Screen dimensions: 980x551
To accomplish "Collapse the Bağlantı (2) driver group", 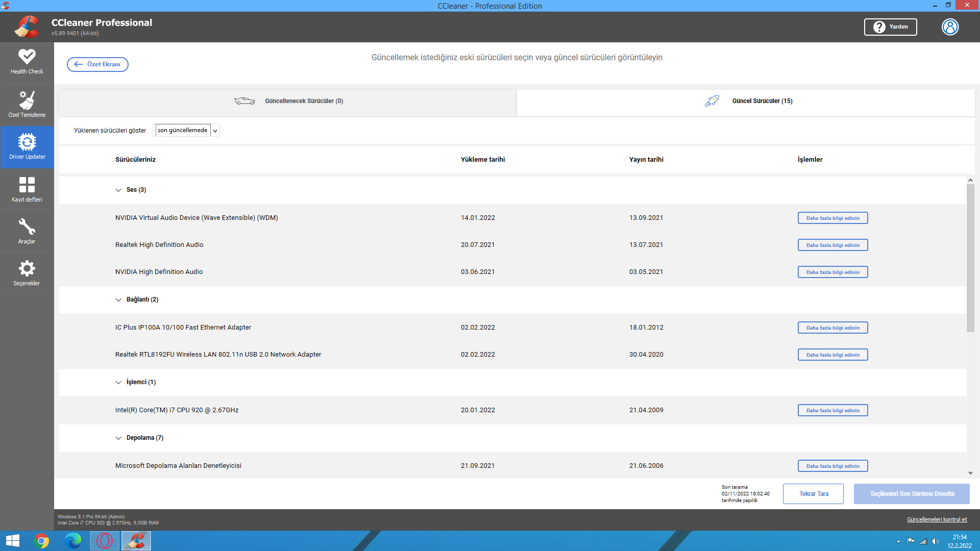I will coord(118,300).
